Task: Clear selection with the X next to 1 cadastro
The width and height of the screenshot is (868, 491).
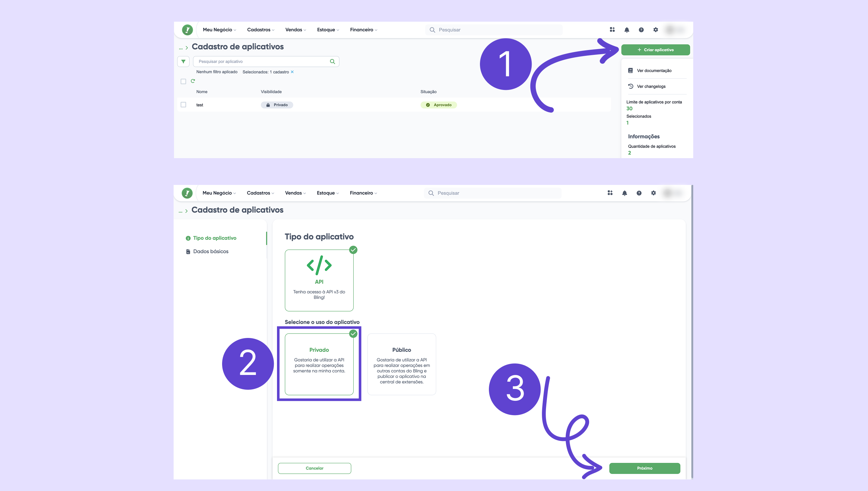Action: (292, 72)
